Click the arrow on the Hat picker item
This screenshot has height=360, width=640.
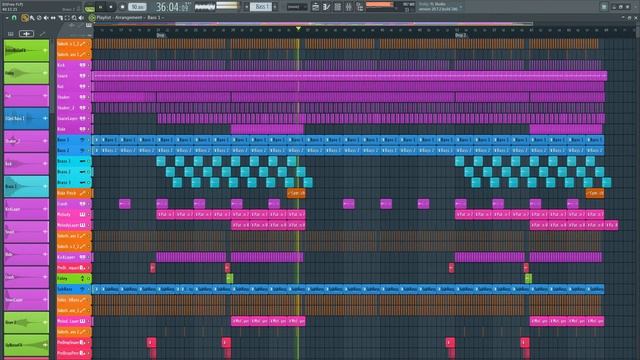(x=45, y=96)
